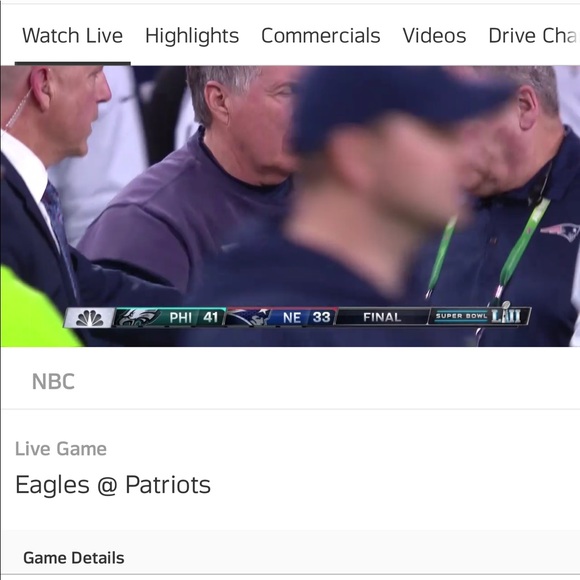Expand the Game Details section

tap(74, 558)
